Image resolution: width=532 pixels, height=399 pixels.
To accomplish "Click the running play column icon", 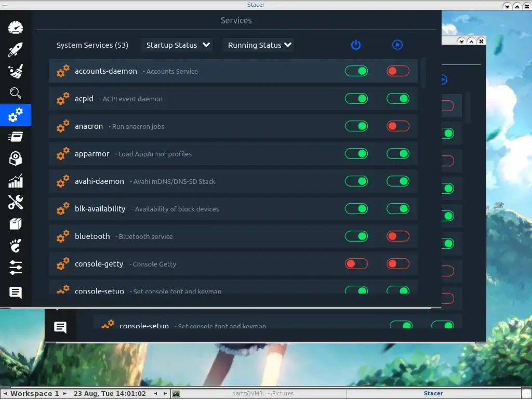I will point(397,45).
